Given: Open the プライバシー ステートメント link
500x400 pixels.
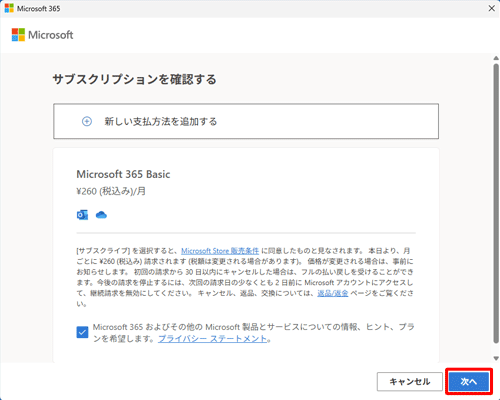Looking at the screenshot, I should click(213, 339).
